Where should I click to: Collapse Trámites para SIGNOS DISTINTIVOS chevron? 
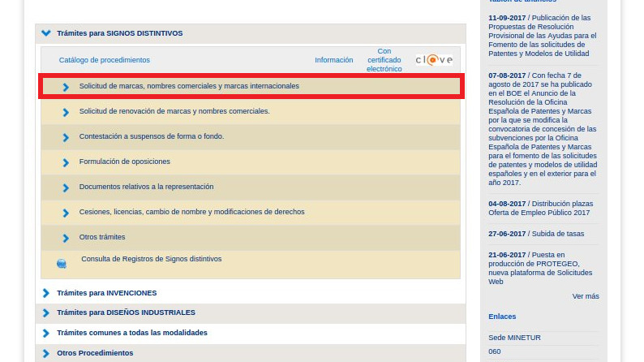(46, 32)
